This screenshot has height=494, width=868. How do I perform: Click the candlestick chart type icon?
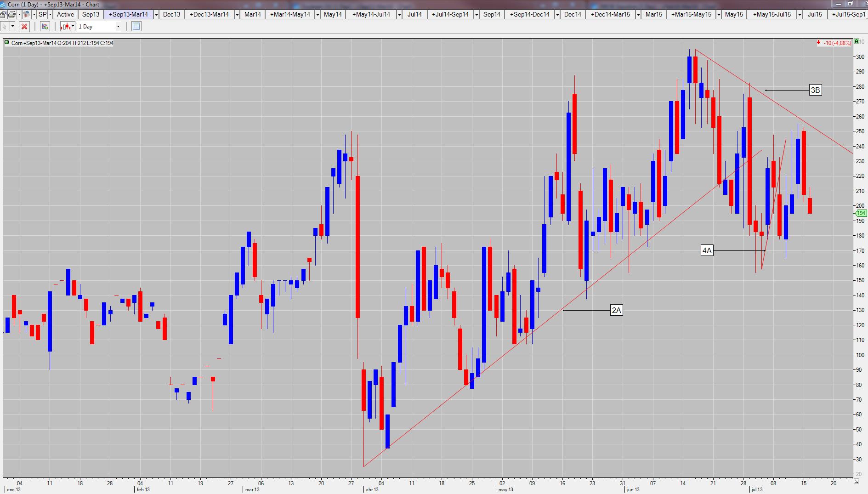(x=66, y=26)
